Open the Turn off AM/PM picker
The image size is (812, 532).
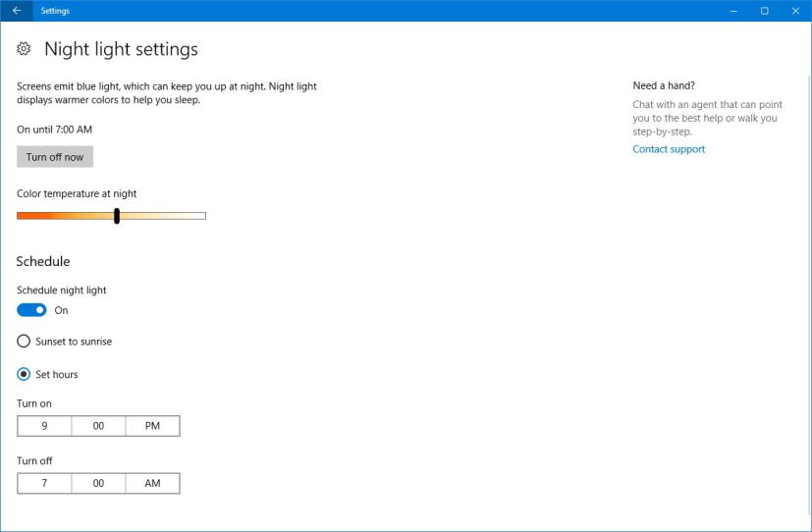(x=152, y=483)
